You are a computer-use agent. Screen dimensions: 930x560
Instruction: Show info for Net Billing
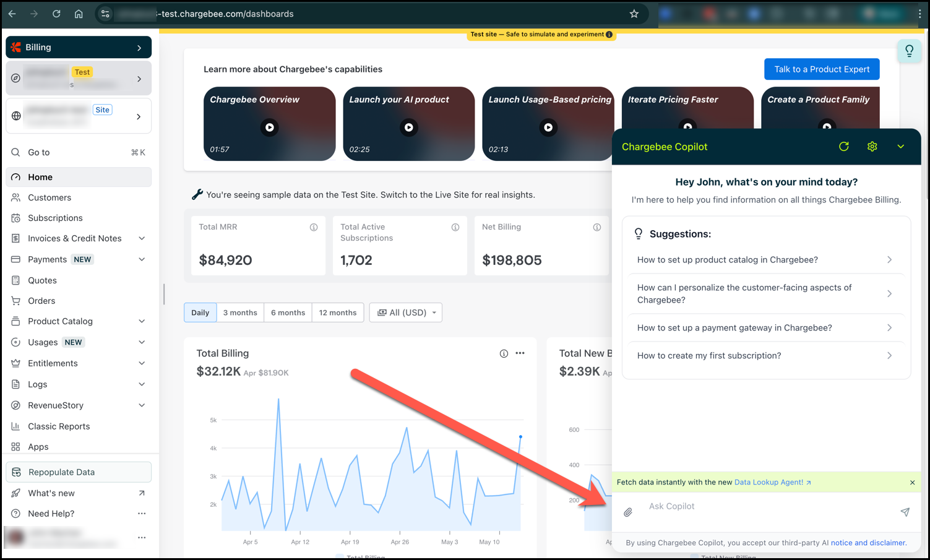[x=597, y=228]
